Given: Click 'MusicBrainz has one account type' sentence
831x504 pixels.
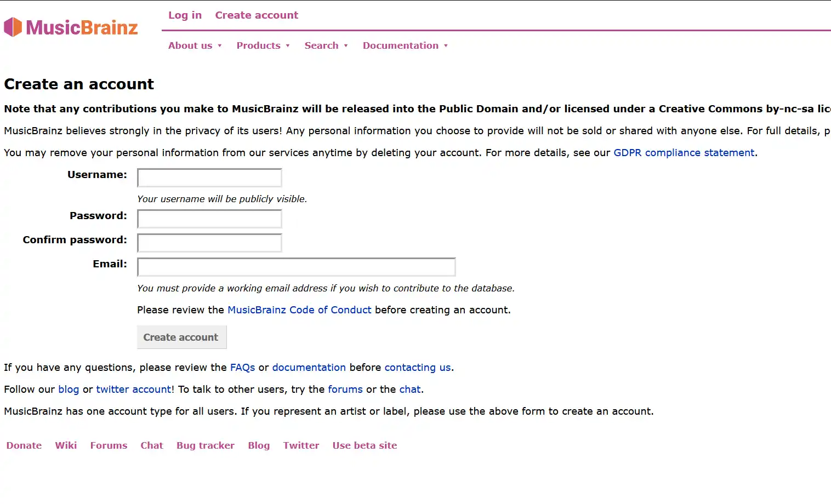Looking at the screenshot, I should pos(329,411).
